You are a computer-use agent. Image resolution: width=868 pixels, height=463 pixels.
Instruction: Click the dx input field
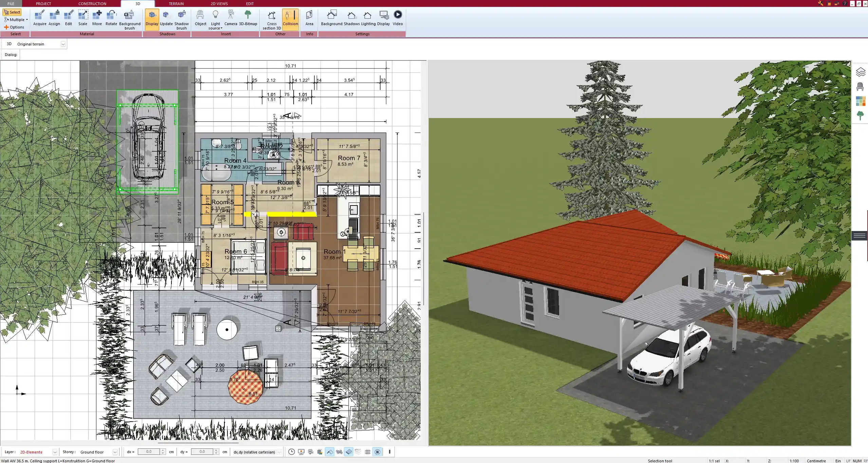point(149,452)
